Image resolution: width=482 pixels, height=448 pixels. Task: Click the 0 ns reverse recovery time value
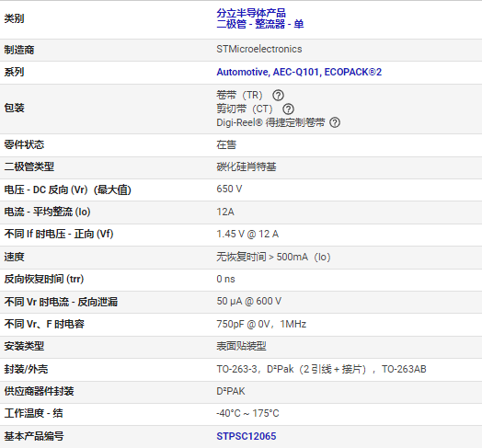(225, 279)
